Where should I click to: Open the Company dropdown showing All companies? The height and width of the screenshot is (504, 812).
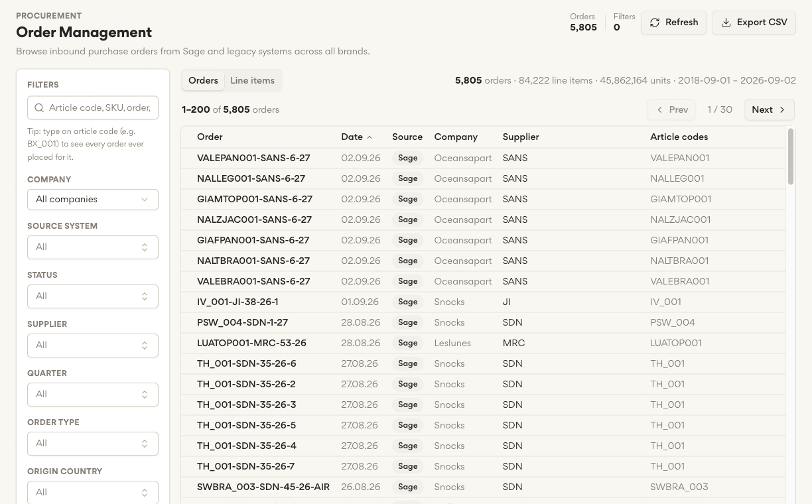(93, 200)
